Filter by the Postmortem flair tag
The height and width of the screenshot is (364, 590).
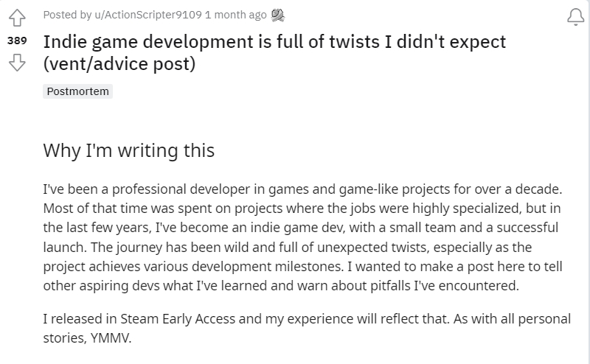click(x=78, y=91)
